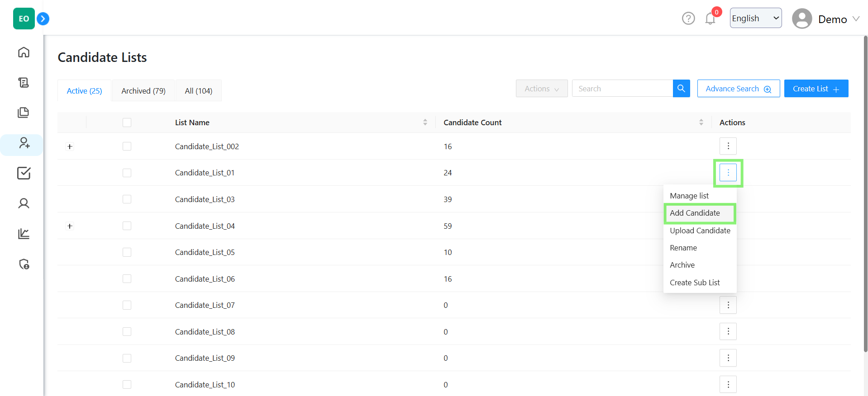Click the notification bell icon

click(x=710, y=19)
